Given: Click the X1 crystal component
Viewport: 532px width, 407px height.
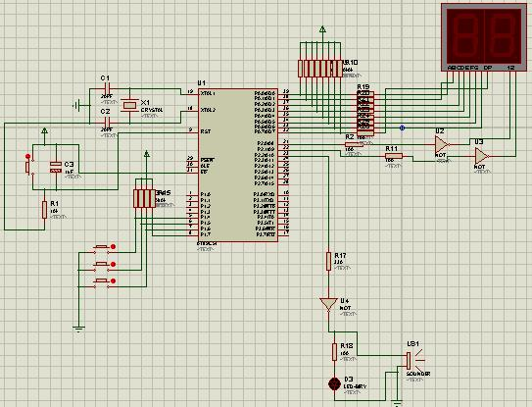Looking at the screenshot, I should coord(129,106).
